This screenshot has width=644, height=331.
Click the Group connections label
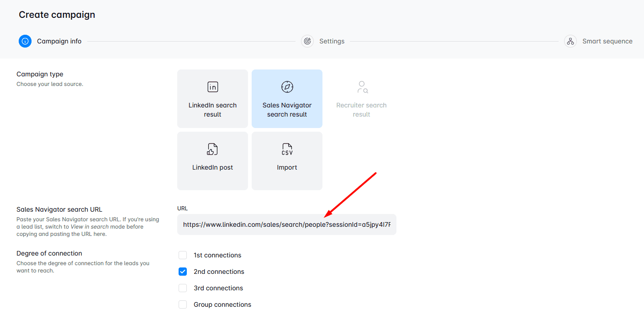pyautogui.click(x=222, y=304)
